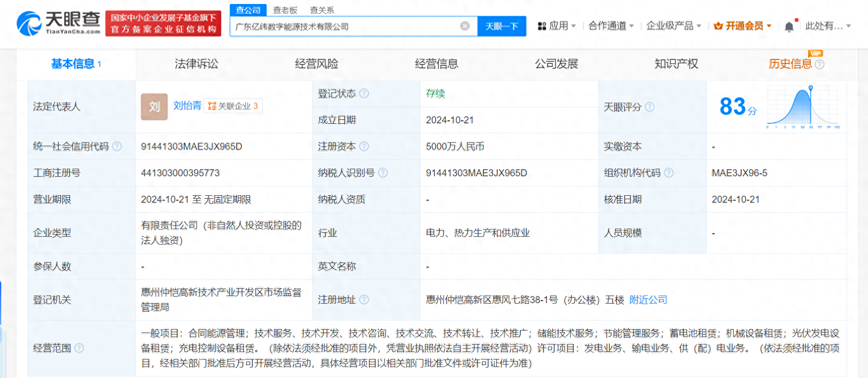Click the 惠州仲恺高新技术产业开发区市场监督管理局 authority text

pos(221,300)
